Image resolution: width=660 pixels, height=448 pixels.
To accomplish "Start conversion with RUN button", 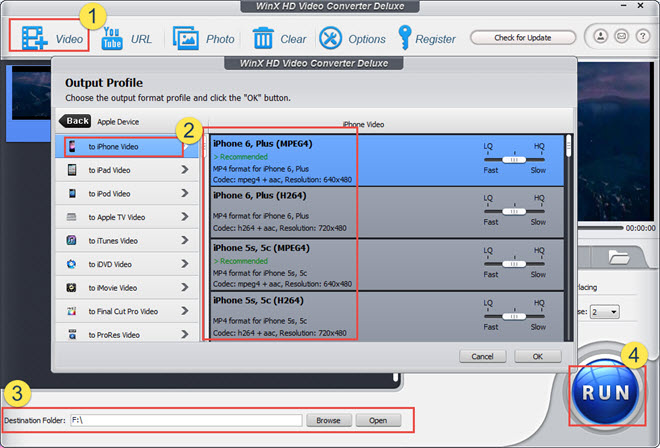I will [606, 393].
